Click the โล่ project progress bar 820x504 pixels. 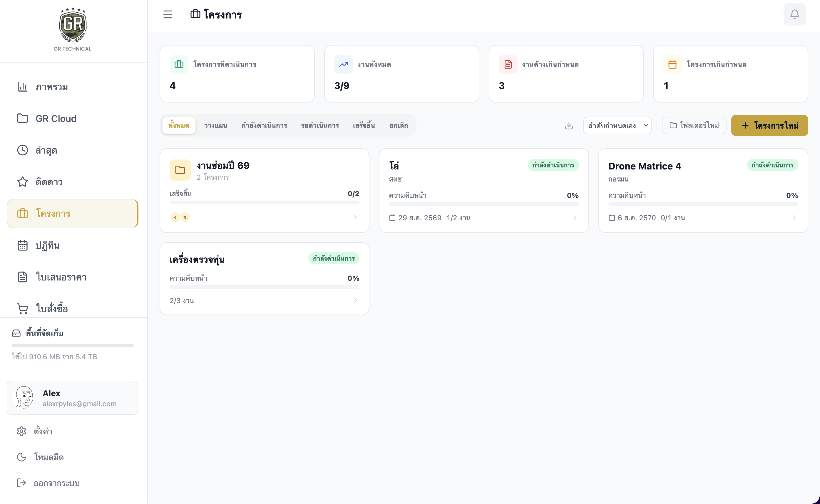pos(483,204)
